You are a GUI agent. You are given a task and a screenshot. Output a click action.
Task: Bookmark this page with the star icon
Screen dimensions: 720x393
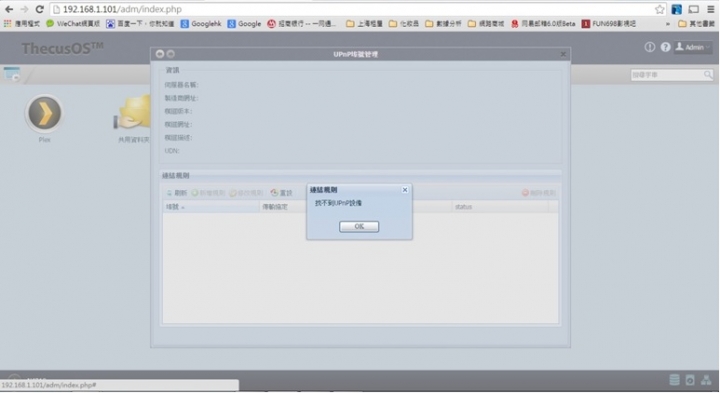pos(659,9)
